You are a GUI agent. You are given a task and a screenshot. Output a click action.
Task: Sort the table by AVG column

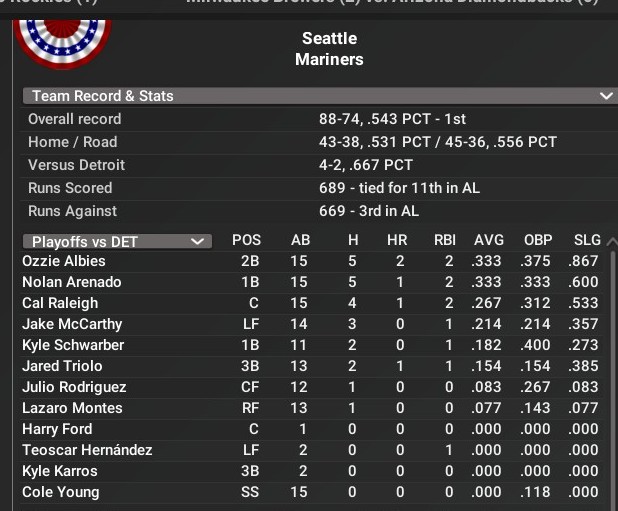click(x=489, y=241)
